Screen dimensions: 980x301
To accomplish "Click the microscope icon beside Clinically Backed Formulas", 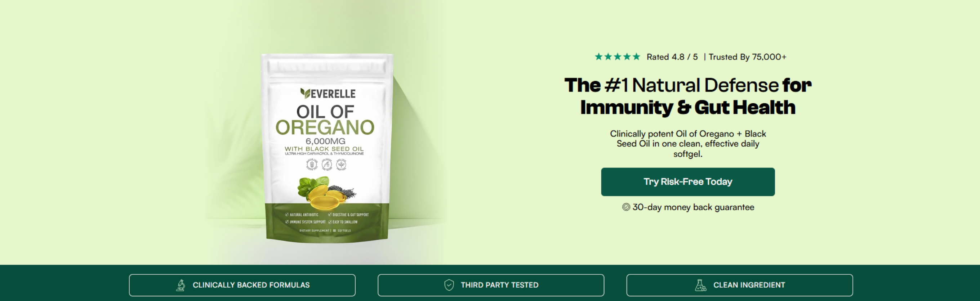I will pyautogui.click(x=181, y=285).
